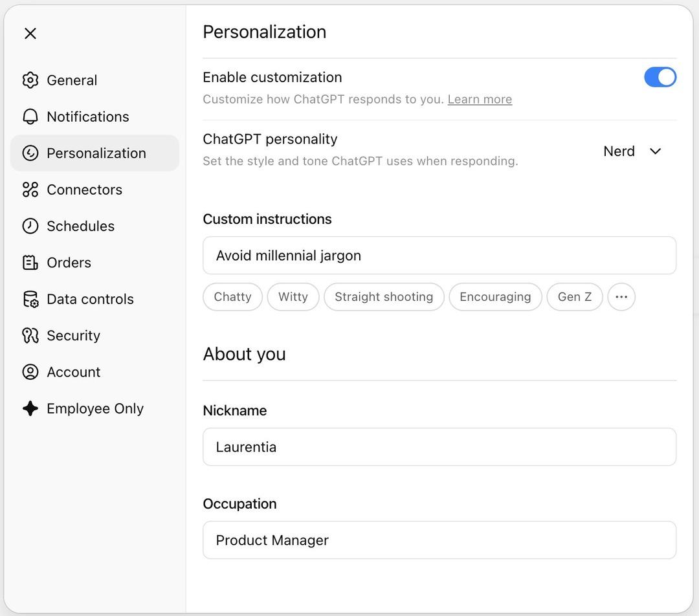Close the settings dialog

[x=30, y=34]
